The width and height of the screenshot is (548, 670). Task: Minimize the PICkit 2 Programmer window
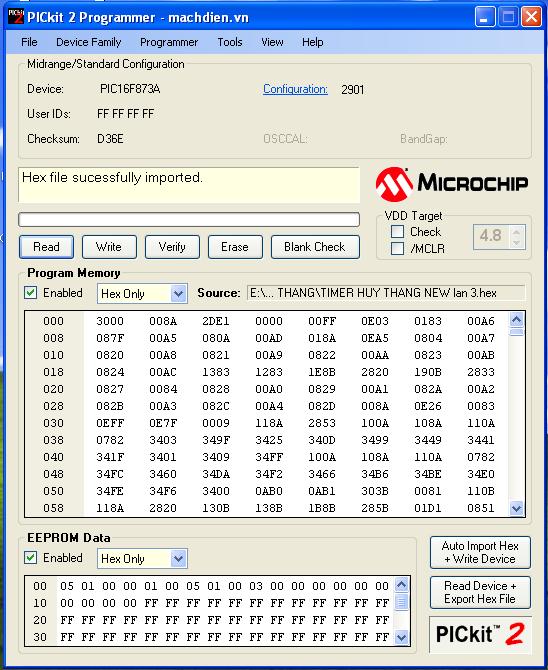click(x=485, y=17)
